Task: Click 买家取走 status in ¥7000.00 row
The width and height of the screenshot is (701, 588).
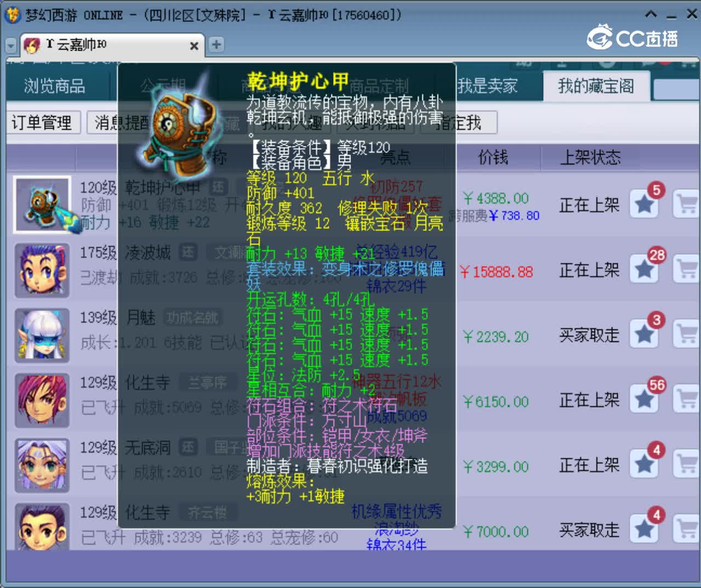Action: [589, 530]
